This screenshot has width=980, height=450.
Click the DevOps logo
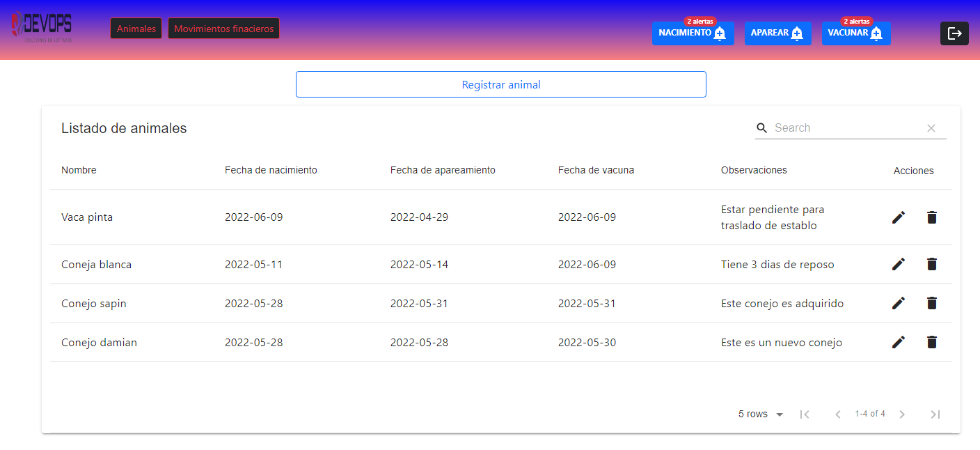coord(42,28)
